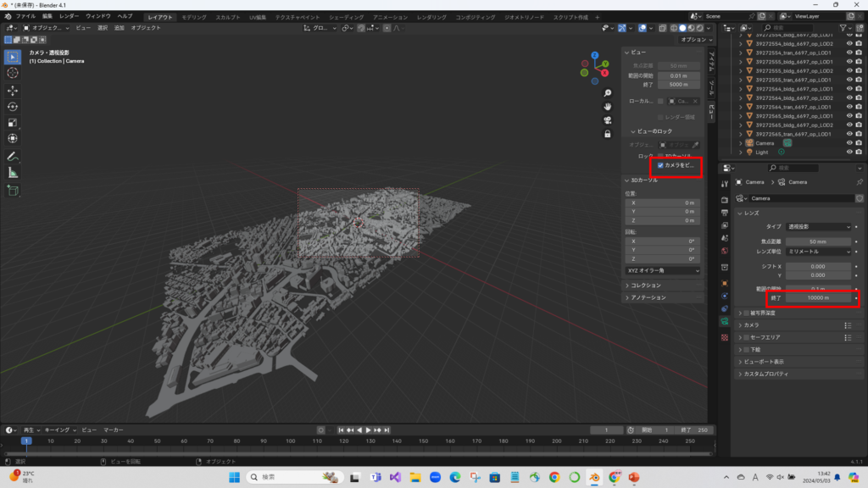Image resolution: width=868 pixels, height=488 pixels.
Task: Select the Measure tool in the left toolbar
Action: click(13, 172)
